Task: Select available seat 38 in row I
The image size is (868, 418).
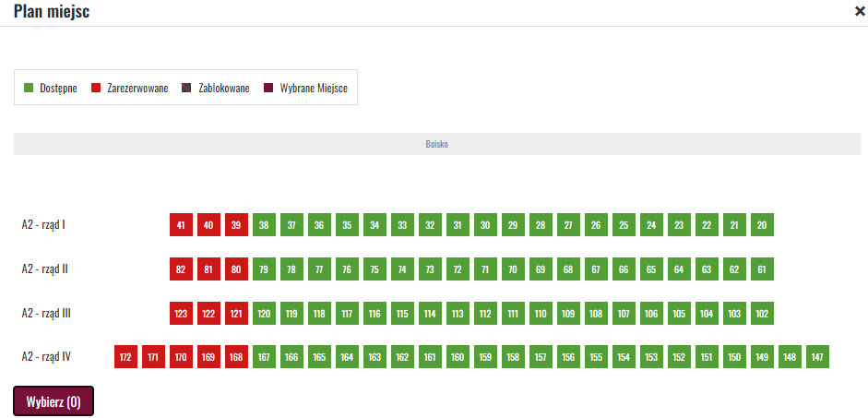Action: pyautogui.click(x=264, y=225)
